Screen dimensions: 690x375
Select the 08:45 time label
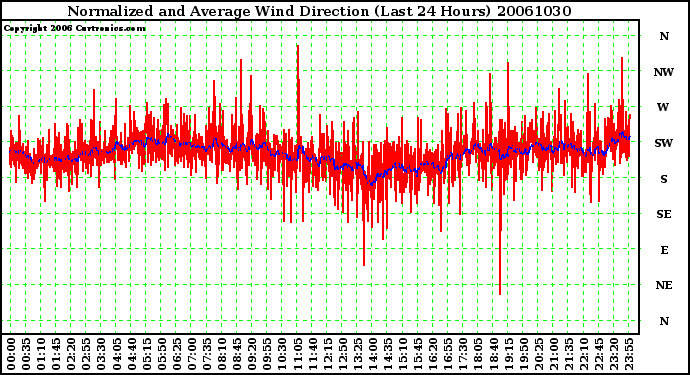(237, 354)
